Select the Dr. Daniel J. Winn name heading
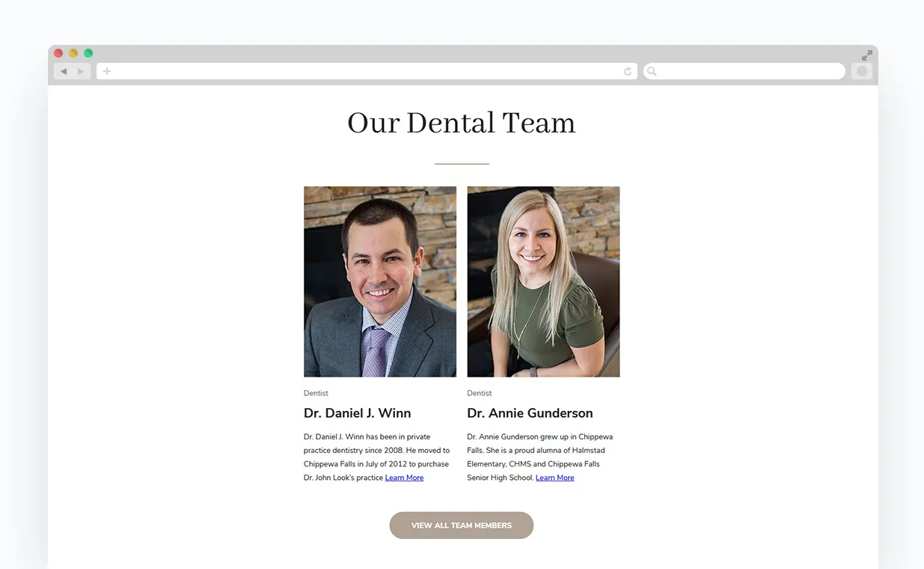 [x=357, y=413]
